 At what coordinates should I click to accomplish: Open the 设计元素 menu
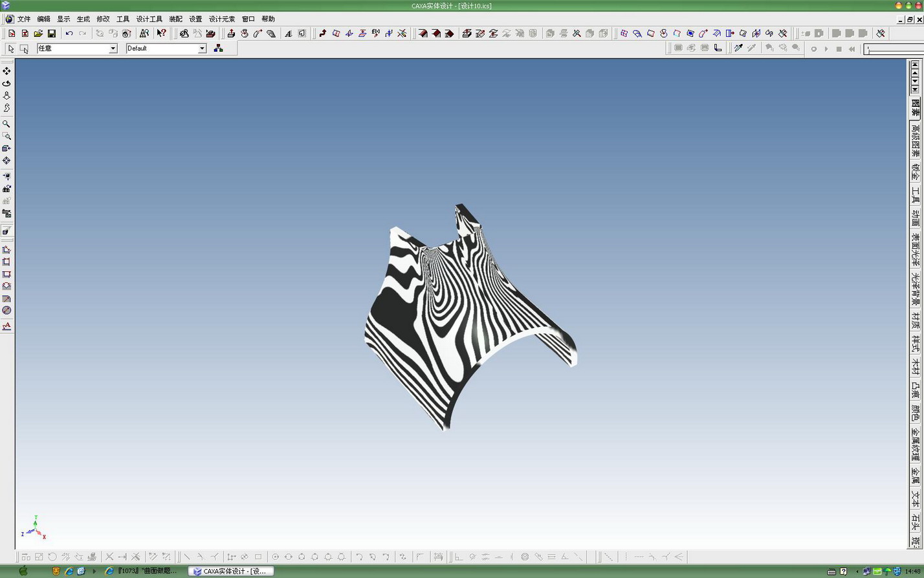tap(222, 19)
